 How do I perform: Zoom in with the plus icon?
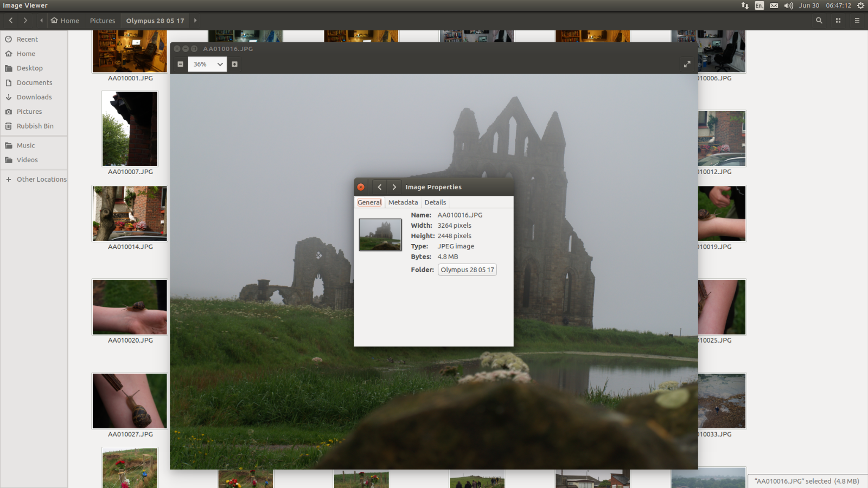coord(235,64)
